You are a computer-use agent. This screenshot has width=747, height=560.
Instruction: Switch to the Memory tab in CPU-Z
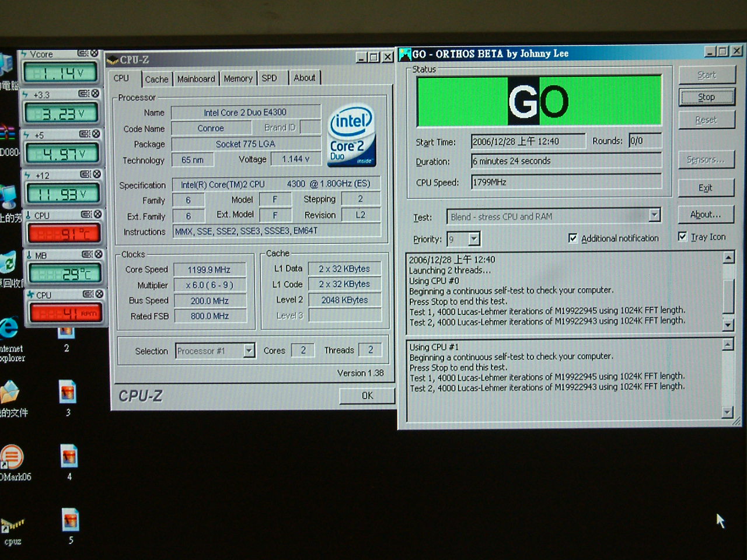(x=238, y=78)
